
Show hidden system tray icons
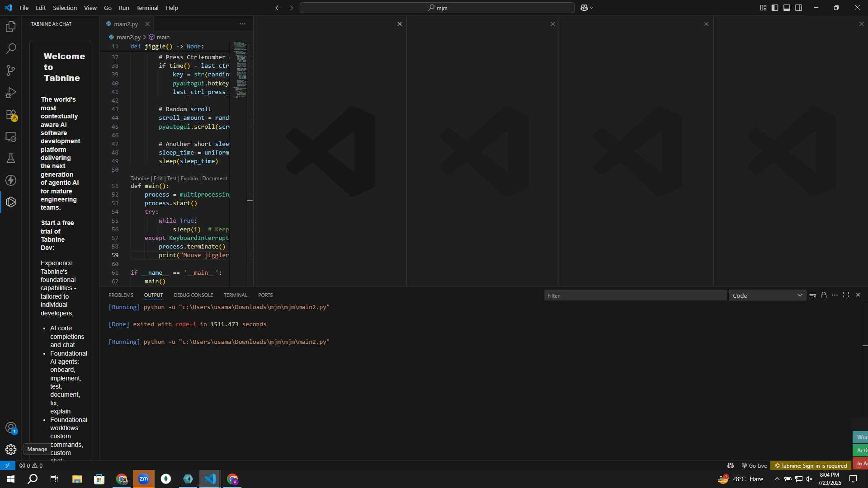(x=777, y=479)
